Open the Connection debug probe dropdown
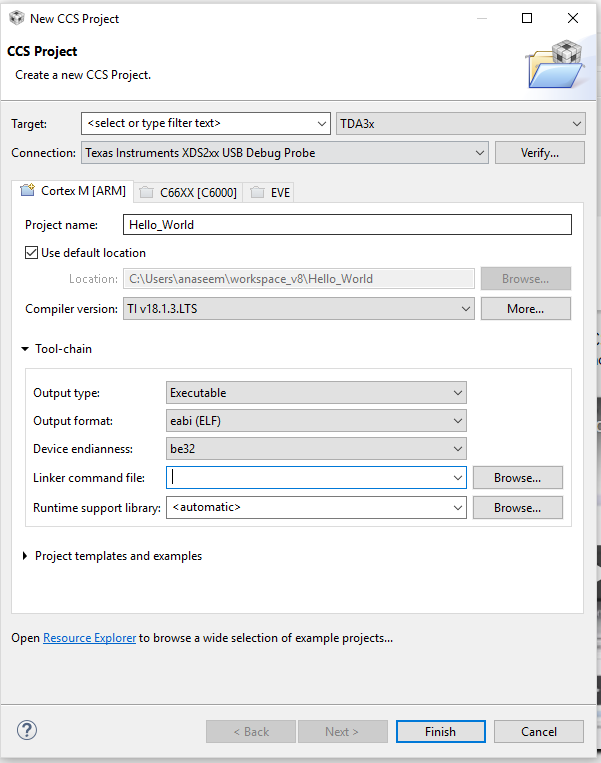 tap(284, 153)
